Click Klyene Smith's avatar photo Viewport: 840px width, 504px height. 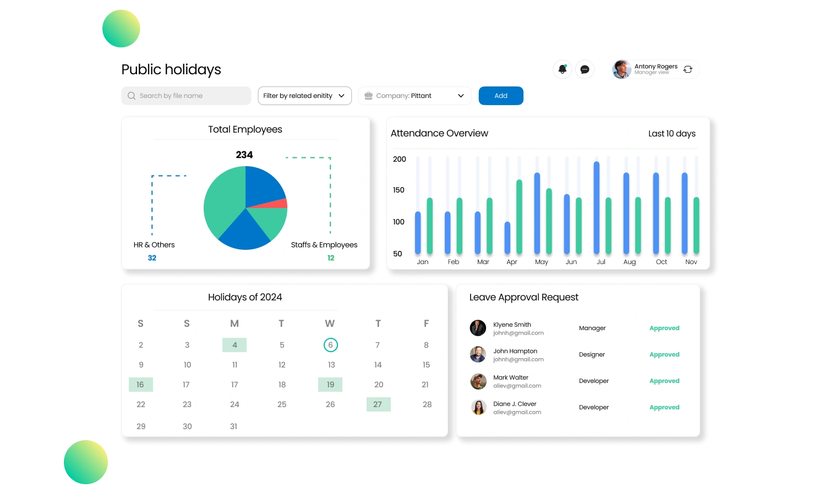[478, 328]
